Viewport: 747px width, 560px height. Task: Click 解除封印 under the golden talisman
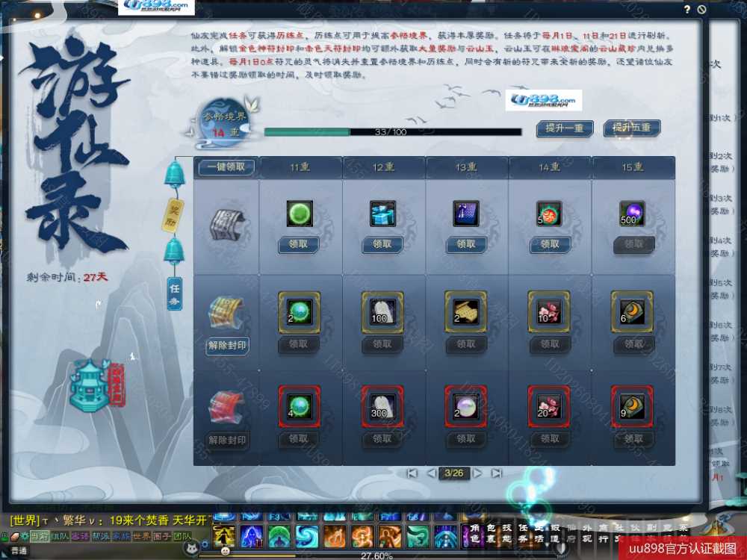pos(227,346)
